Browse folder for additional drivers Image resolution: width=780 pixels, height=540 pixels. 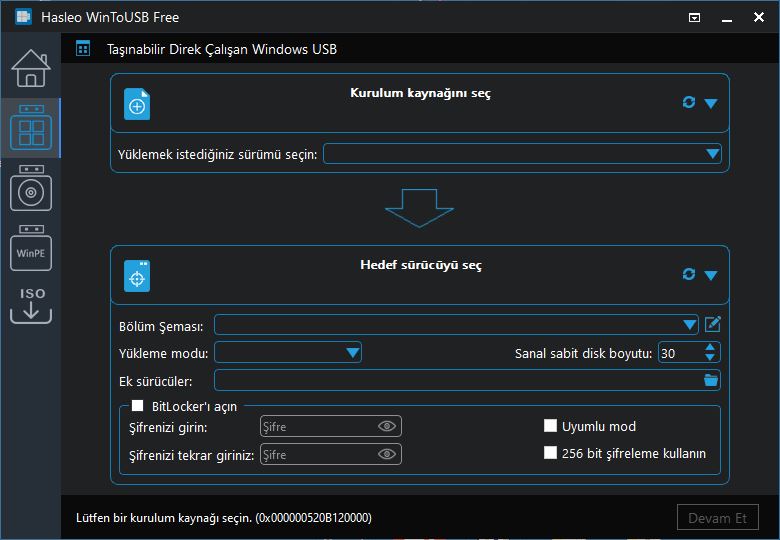click(711, 380)
